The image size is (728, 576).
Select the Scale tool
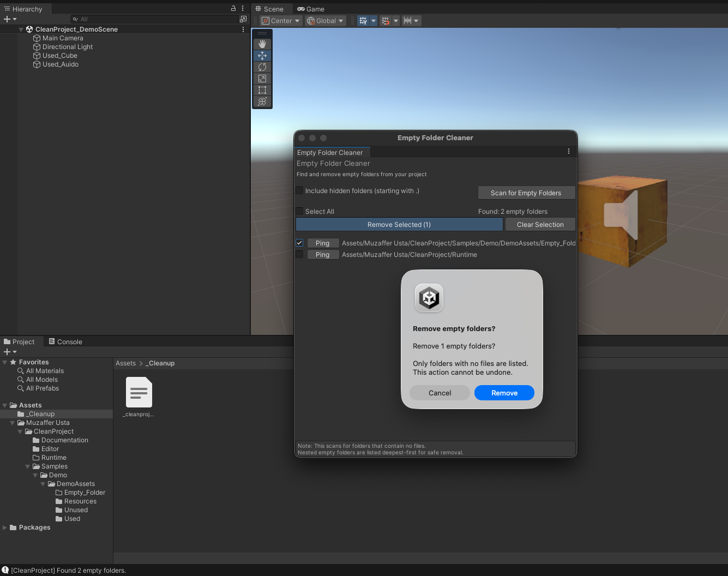tap(262, 79)
